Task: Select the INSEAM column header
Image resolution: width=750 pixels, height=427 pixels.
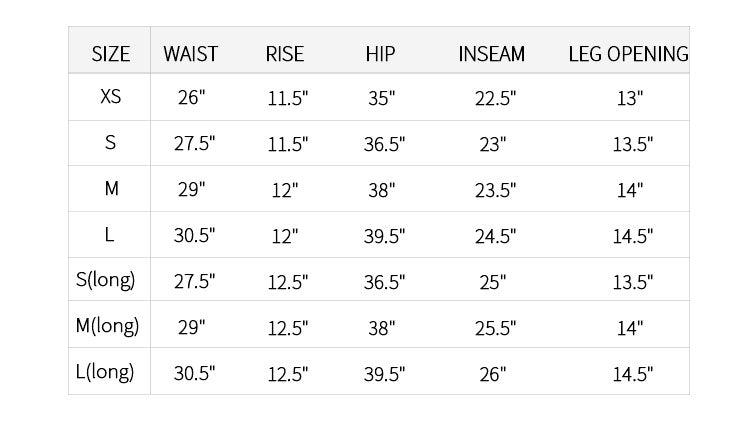Action: pos(491,54)
